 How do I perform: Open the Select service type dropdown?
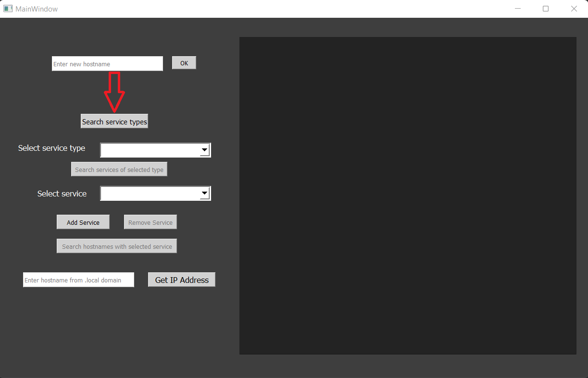point(155,150)
